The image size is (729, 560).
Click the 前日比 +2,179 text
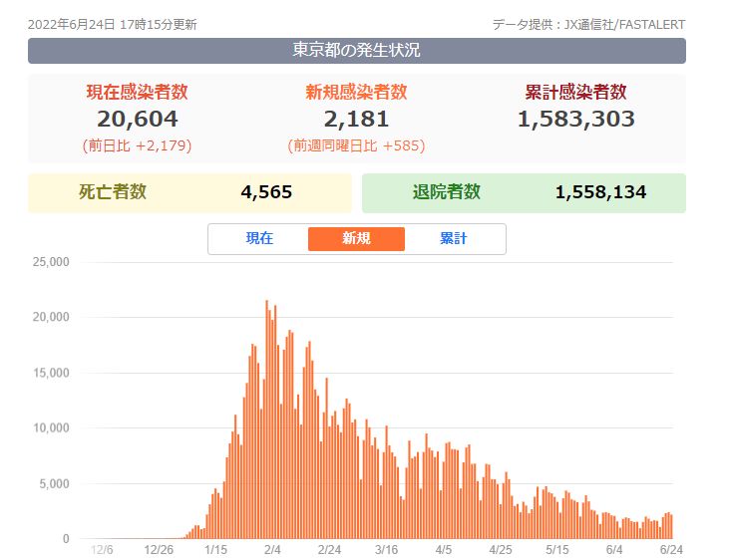pyautogui.click(x=138, y=145)
